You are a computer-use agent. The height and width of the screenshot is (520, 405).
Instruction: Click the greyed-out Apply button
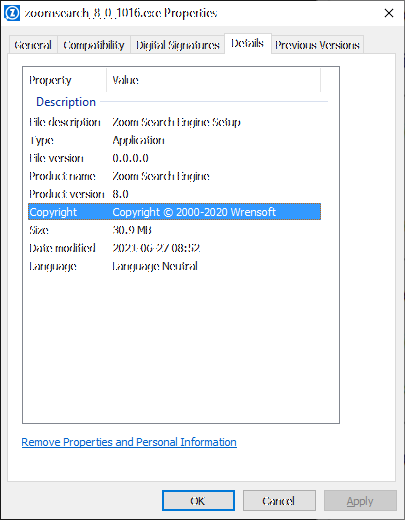tap(360, 500)
